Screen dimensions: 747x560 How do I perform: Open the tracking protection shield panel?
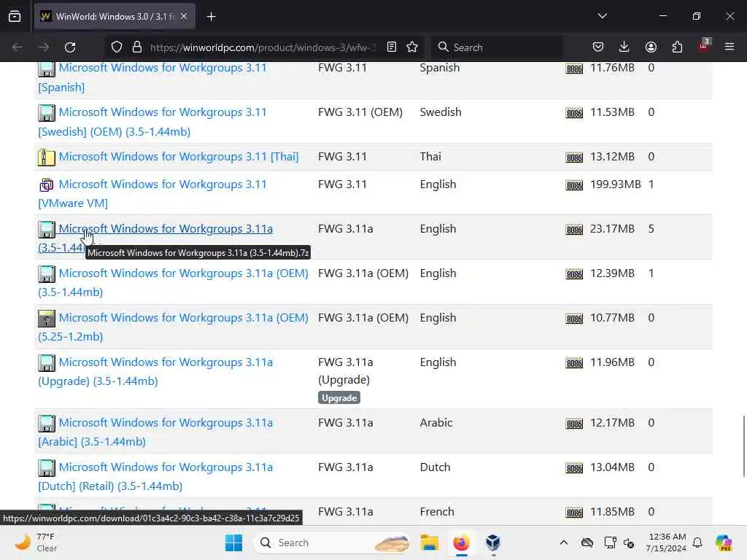[x=117, y=47]
